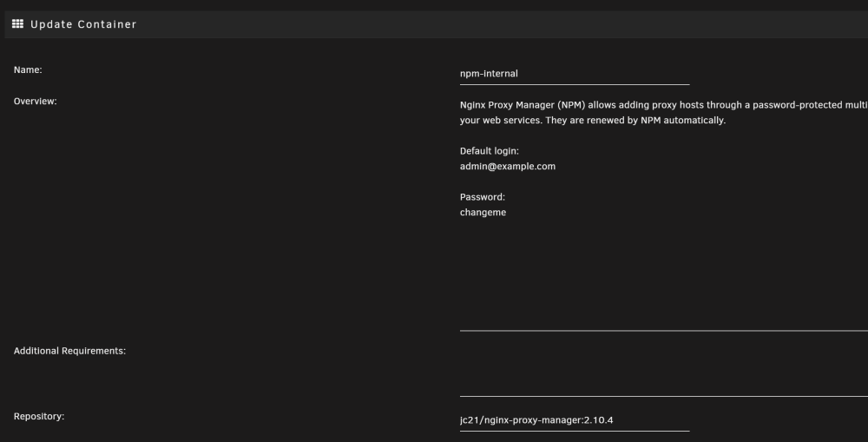The height and width of the screenshot is (442, 868).
Task: Click the 'Default login:' line in overview
Action: [490, 151]
